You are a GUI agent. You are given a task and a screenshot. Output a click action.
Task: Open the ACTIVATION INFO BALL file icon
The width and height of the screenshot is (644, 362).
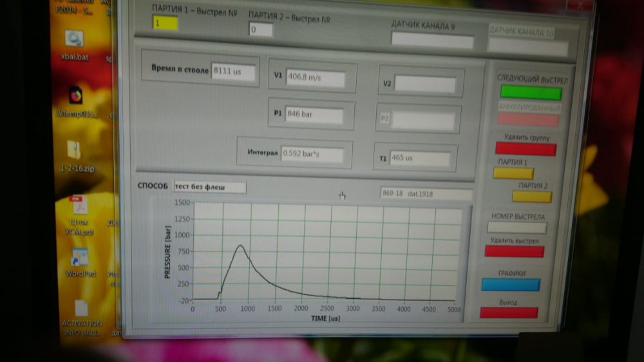coord(81,309)
